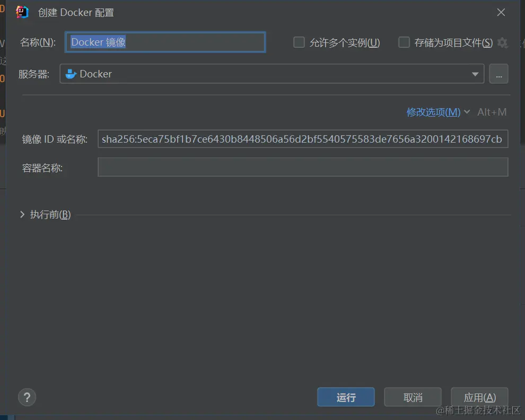Click the Docker whale server icon
Image resolution: width=525 pixels, height=420 pixels.
71,74
